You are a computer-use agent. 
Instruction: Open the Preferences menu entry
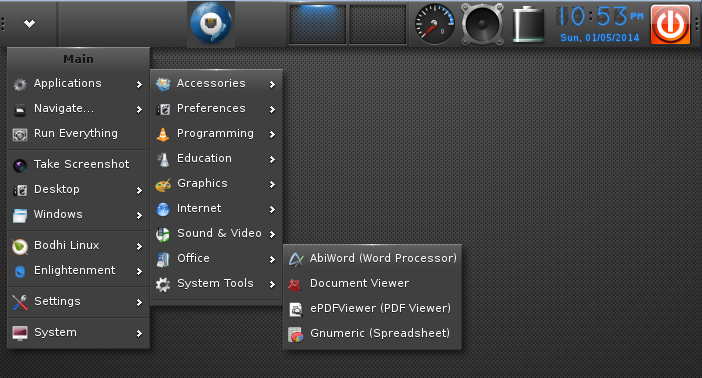tap(216, 109)
